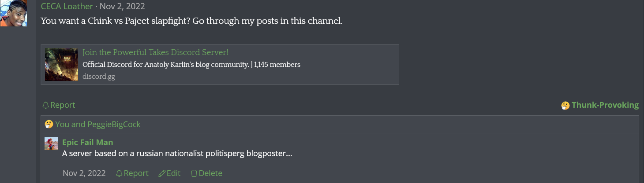The image size is (644, 183).
Task: Edit the Epic Fail Man comment
Action: click(169, 173)
